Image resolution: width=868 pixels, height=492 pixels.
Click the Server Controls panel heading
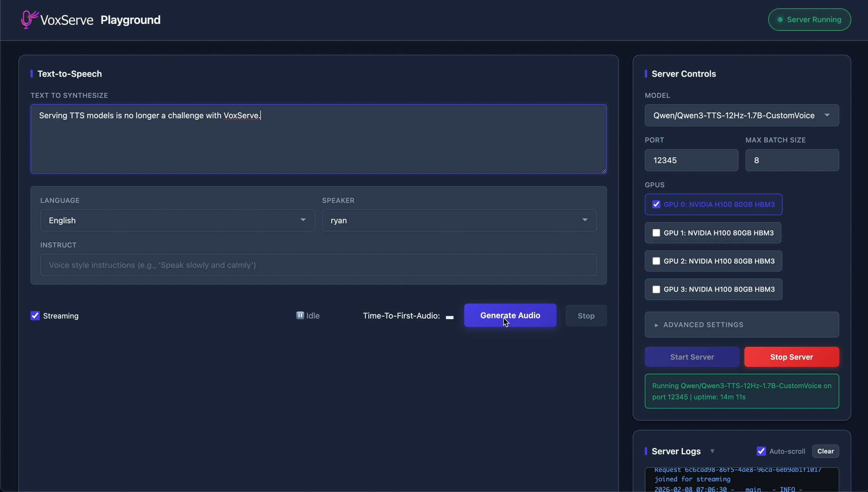pos(684,74)
